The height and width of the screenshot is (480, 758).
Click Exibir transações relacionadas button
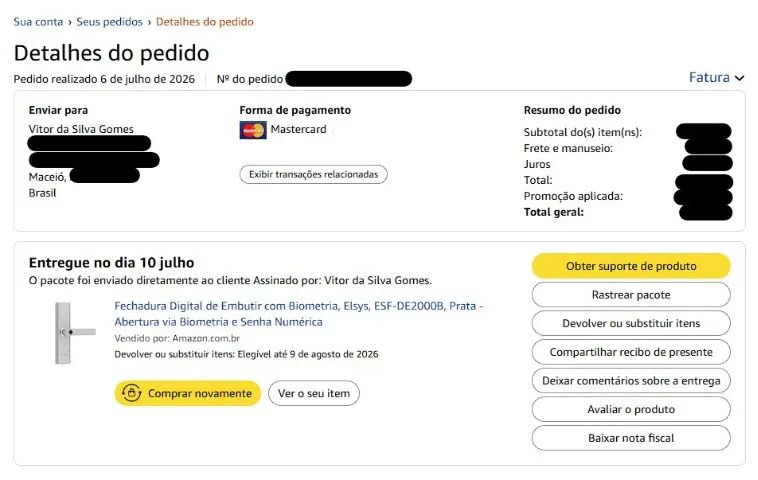313,175
